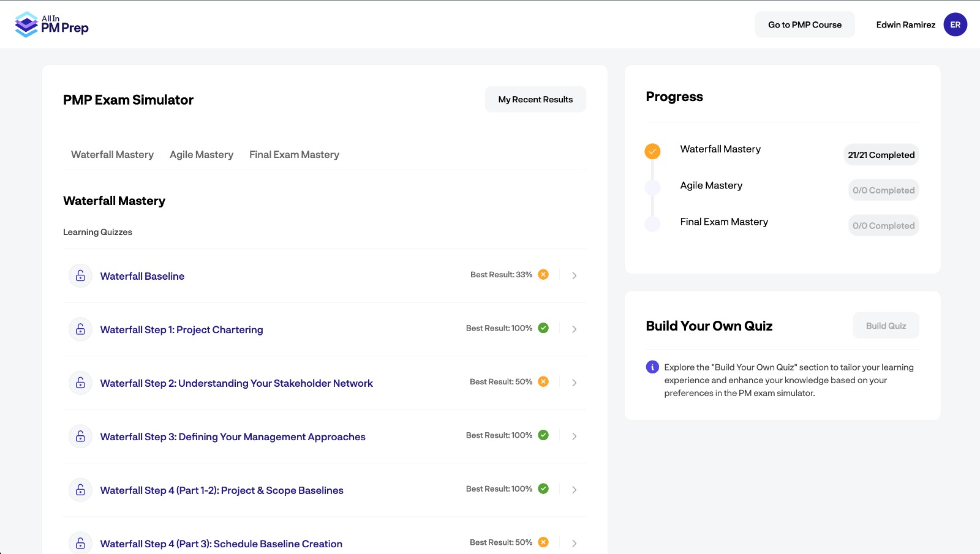
Task: Click the unlock icon beside Waterfall Baseline
Action: 80,276
